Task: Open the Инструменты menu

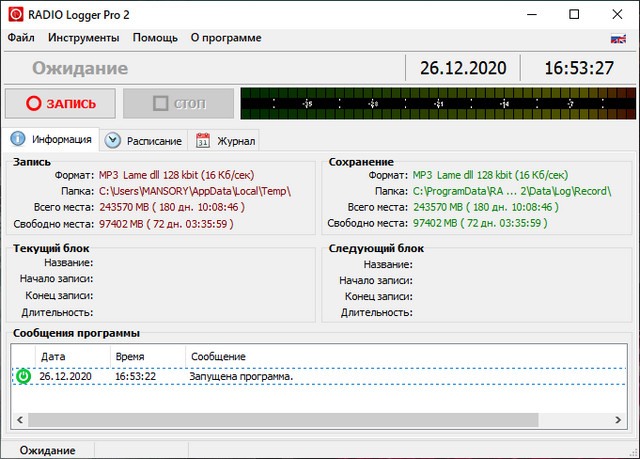Action: (83, 38)
